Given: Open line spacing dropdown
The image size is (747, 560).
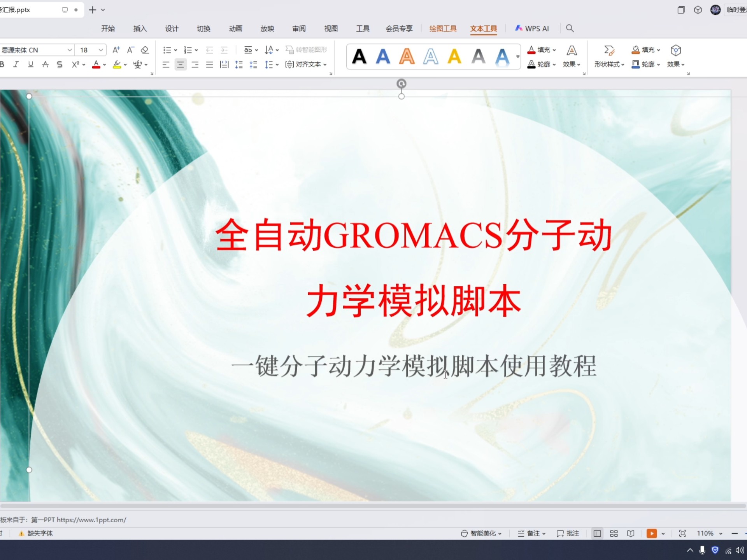Looking at the screenshot, I should click(272, 65).
